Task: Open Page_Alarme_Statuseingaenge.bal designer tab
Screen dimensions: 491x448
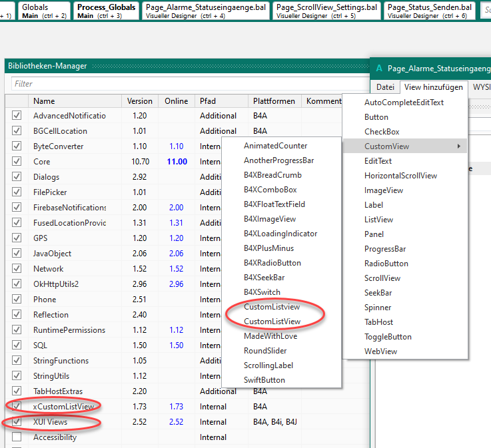Action: [206, 11]
